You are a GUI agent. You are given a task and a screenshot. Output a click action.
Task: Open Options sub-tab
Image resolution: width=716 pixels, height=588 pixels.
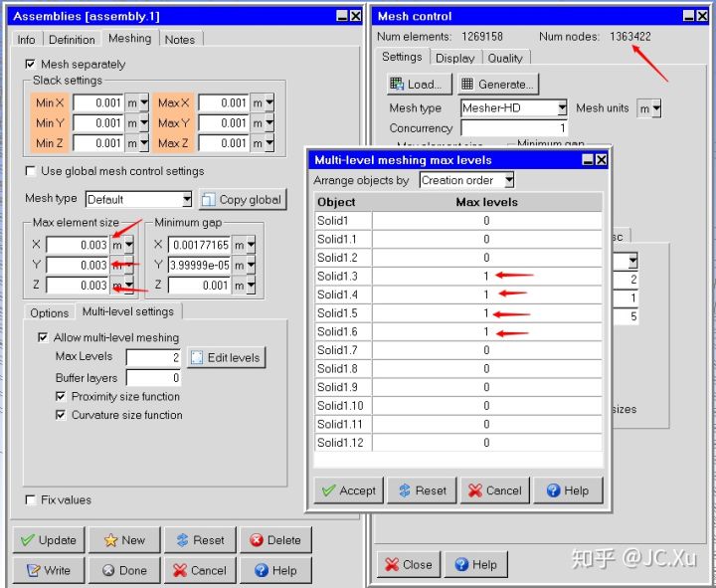point(50,313)
